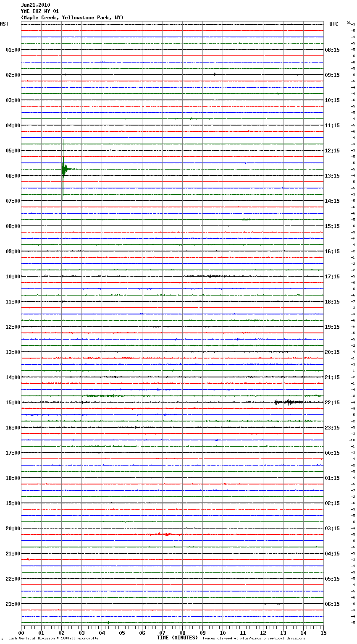Click the 02 minute tick label on the axis
The height and width of the screenshot is (644, 357).
pos(61,633)
